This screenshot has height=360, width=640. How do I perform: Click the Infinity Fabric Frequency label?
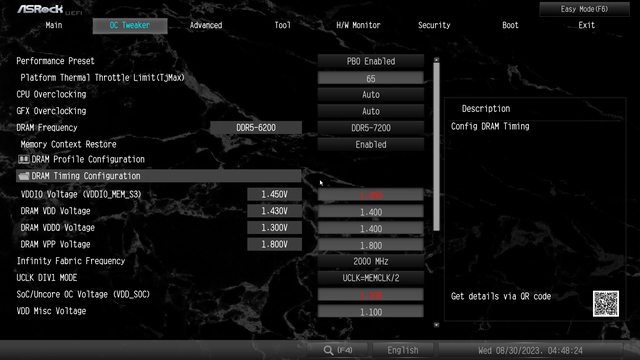click(71, 261)
